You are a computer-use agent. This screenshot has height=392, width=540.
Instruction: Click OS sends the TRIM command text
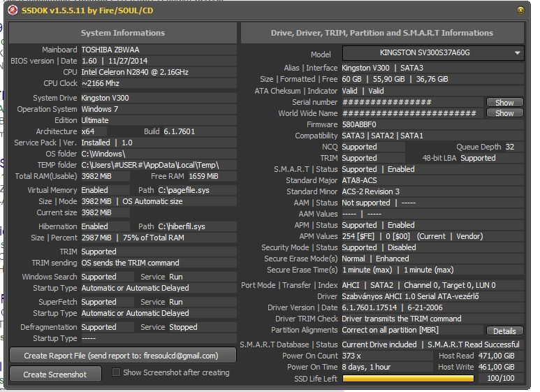(130, 263)
